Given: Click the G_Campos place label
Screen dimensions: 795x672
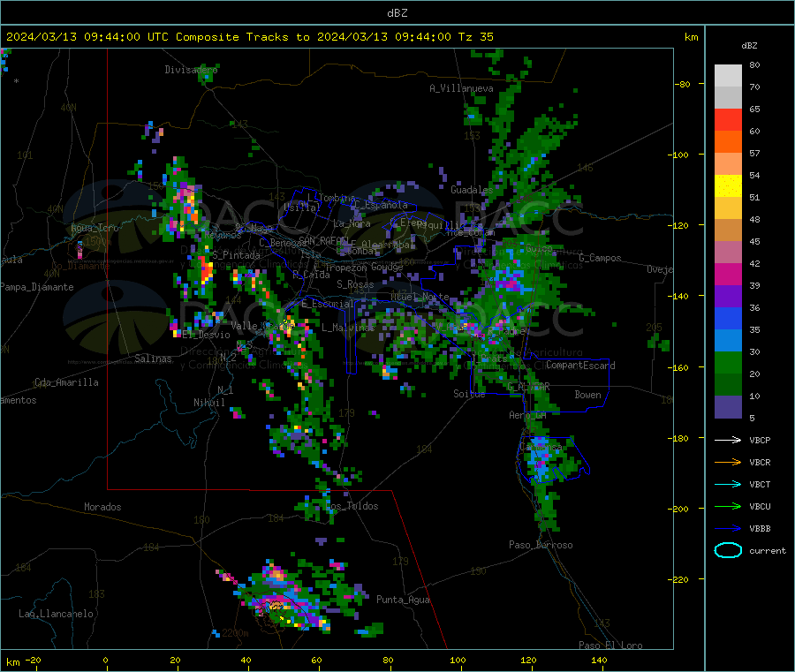Looking at the screenshot, I should tap(600, 258).
